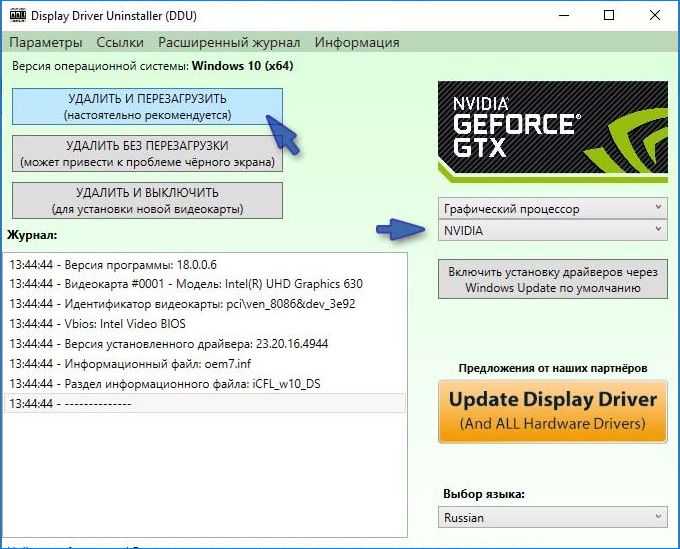Open the Russian language selection dropdown
Viewport: 680px width, 549px height.
click(x=553, y=517)
